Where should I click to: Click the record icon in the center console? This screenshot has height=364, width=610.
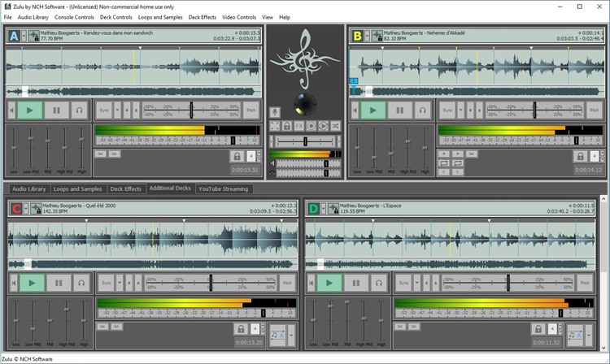pos(312,126)
